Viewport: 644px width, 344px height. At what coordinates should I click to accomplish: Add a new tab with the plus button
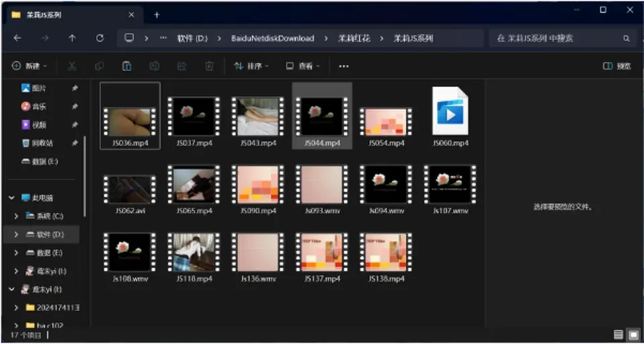(156, 15)
